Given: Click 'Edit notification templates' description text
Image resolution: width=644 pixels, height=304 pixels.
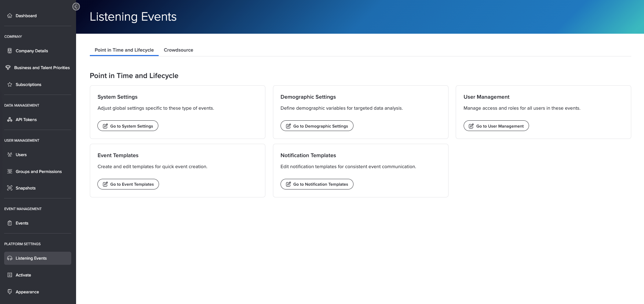Looking at the screenshot, I should coord(348,166).
